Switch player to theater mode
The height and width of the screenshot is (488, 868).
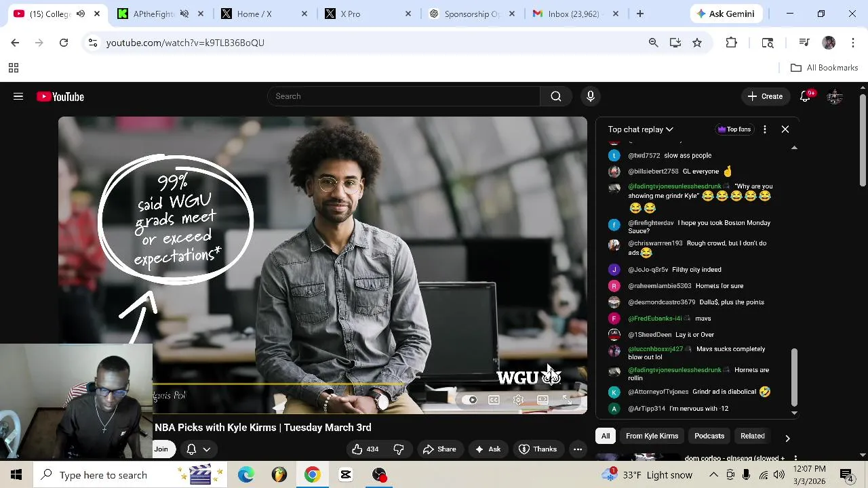pyautogui.click(x=542, y=400)
